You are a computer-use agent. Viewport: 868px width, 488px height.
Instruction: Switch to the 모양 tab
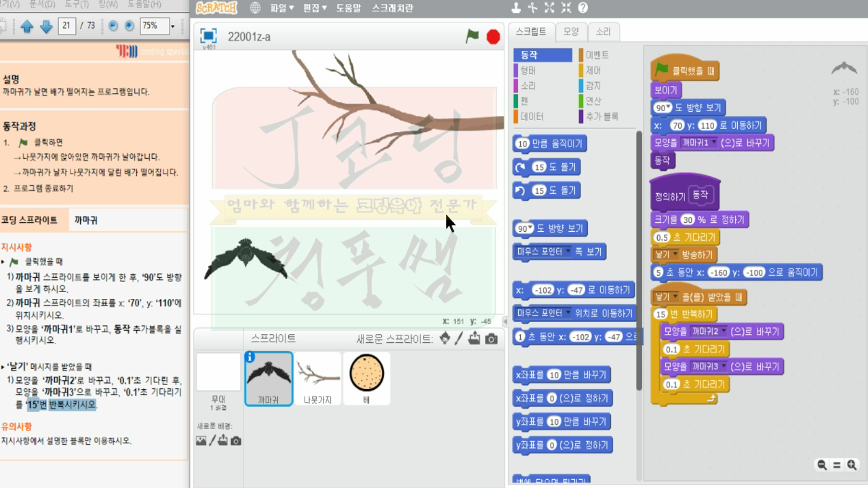[x=571, y=31]
